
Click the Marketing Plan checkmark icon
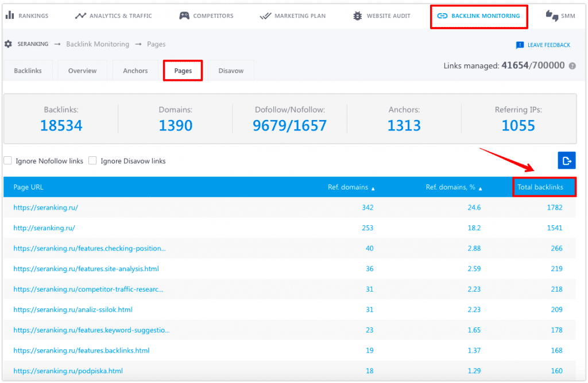265,16
